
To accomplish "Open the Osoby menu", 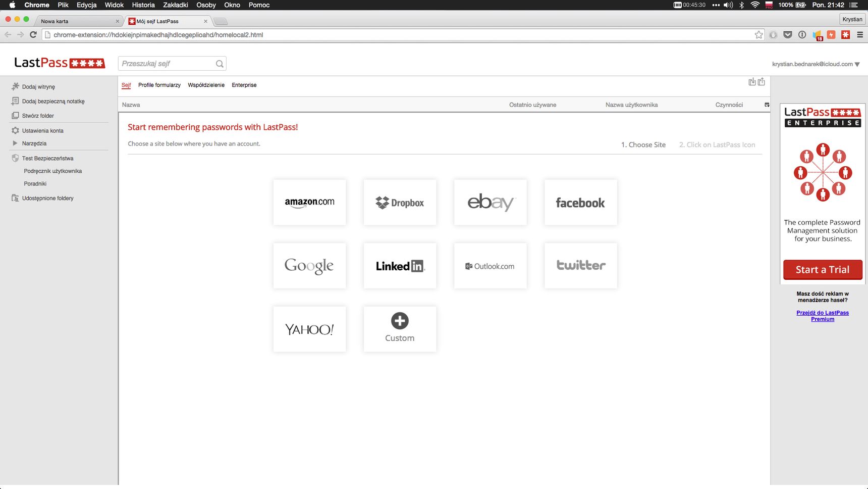I will 206,5.
